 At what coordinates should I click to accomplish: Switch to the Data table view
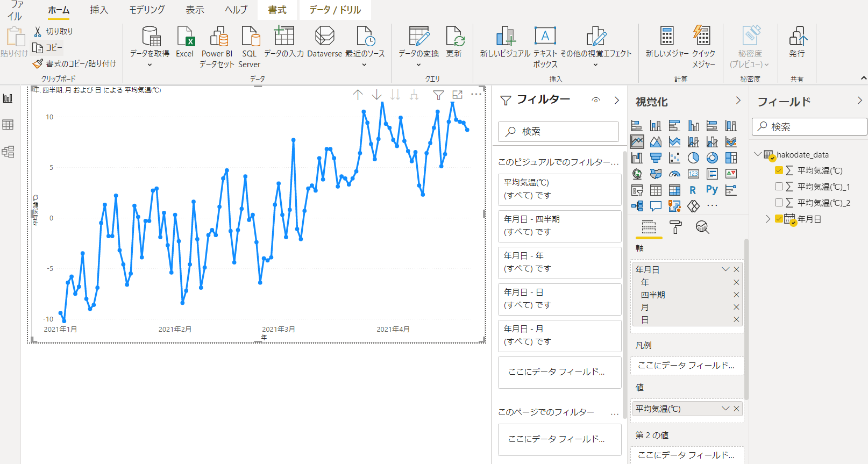8,125
